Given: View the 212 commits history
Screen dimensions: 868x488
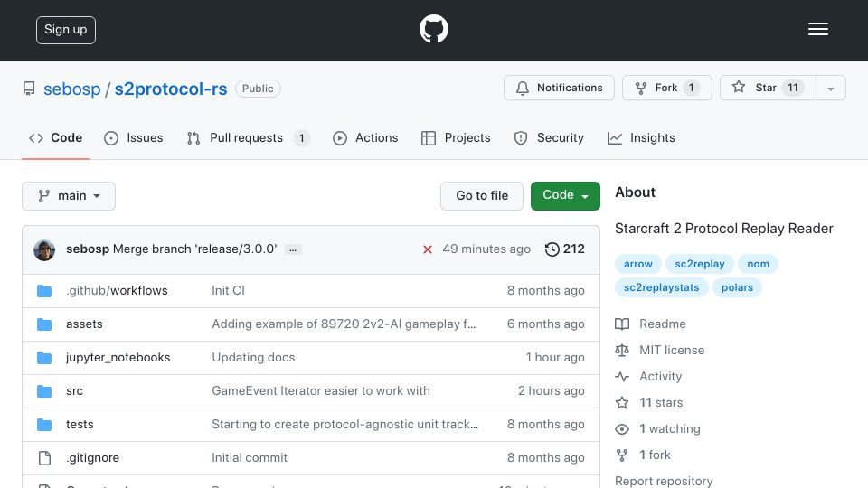Looking at the screenshot, I should pos(564,249).
